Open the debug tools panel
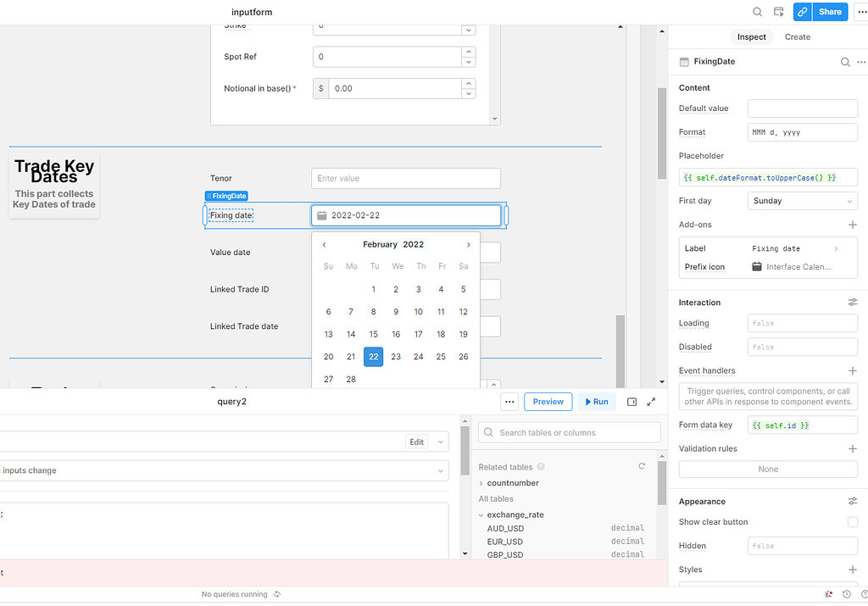868x606 pixels. (x=828, y=594)
